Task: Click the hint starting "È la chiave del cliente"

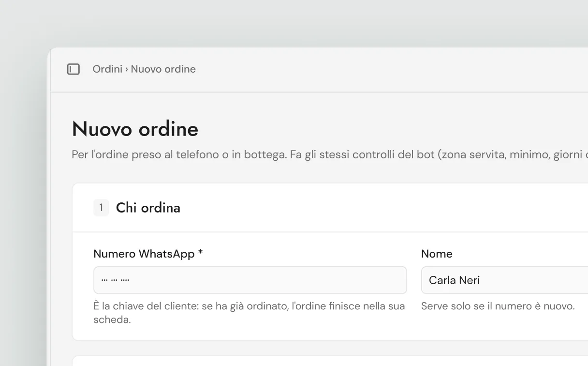Action: (249, 313)
